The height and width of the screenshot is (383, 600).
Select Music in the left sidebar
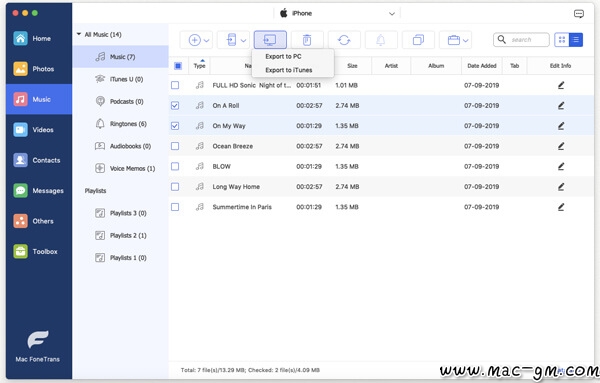[38, 99]
